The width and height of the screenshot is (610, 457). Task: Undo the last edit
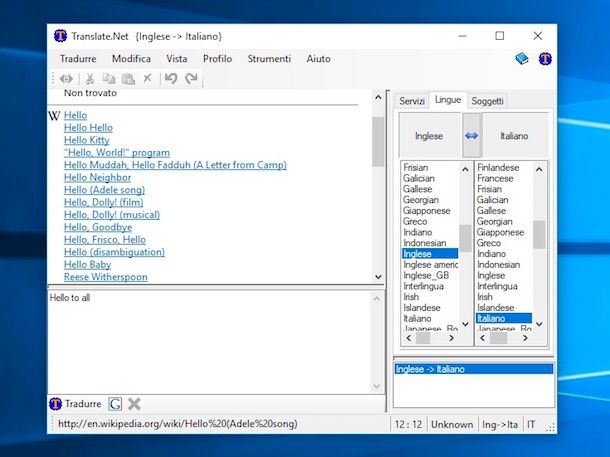point(171,79)
